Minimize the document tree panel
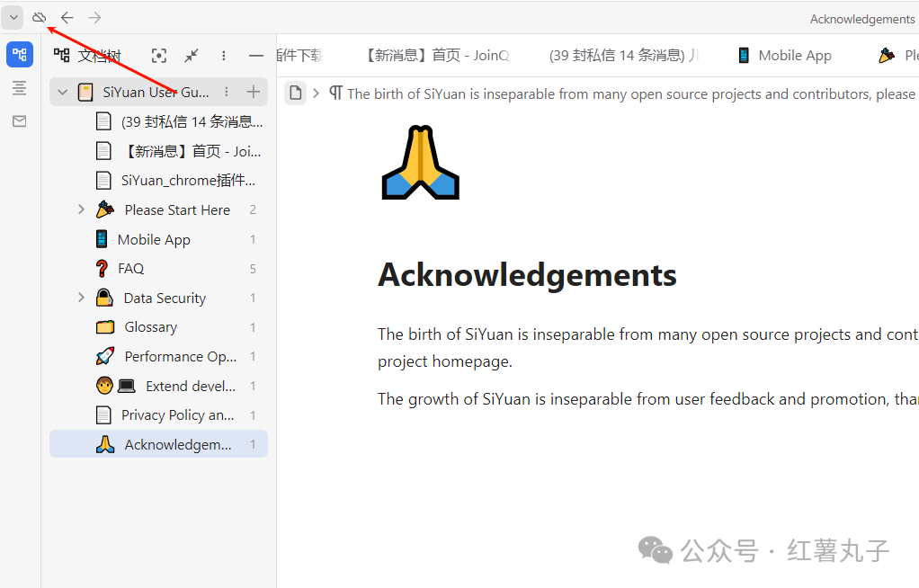 256,56
